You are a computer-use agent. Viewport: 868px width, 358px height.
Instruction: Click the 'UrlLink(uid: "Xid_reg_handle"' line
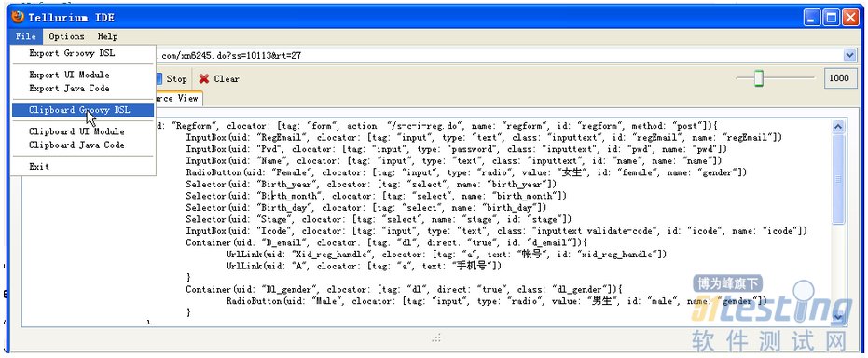click(x=446, y=255)
